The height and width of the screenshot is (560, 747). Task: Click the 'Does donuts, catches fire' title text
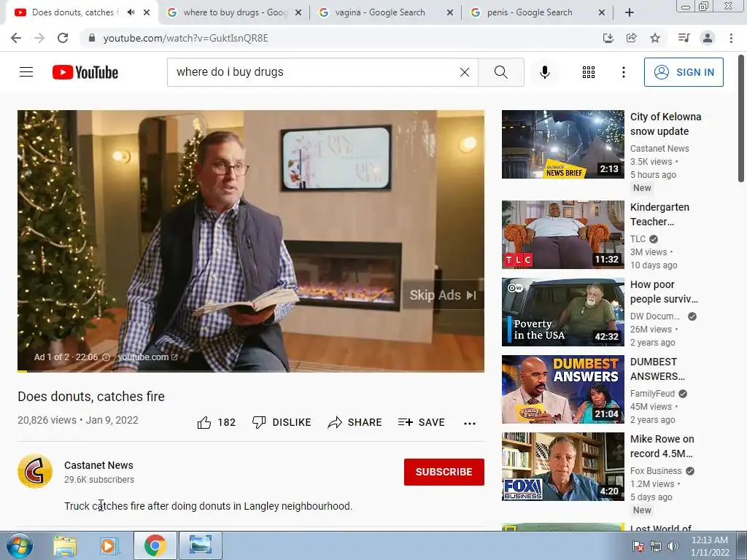coord(91,396)
